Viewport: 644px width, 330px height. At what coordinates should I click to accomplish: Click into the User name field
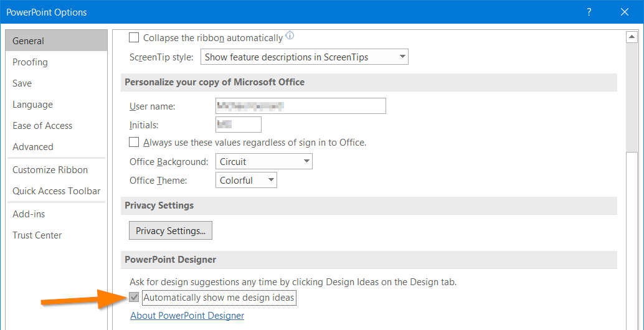point(301,106)
